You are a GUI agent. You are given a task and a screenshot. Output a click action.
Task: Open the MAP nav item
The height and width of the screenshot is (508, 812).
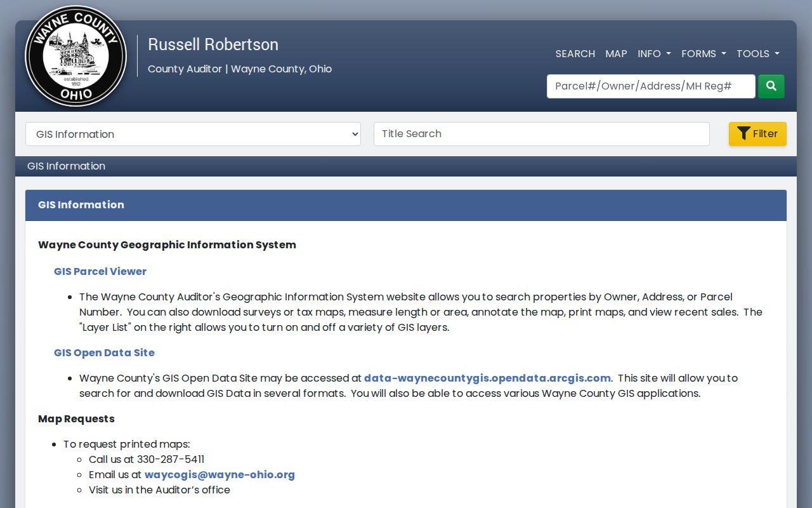click(616, 54)
